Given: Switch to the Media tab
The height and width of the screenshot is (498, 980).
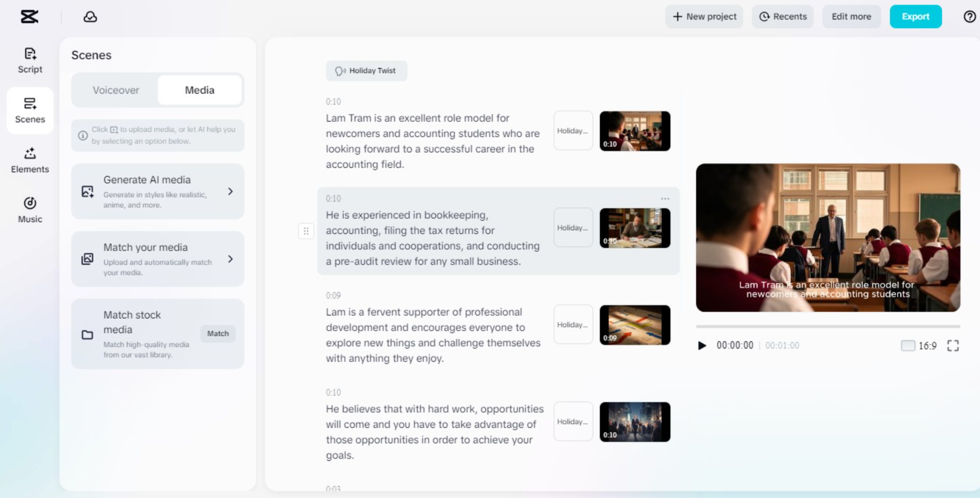Looking at the screenshot, I should (x=200, y=90).
